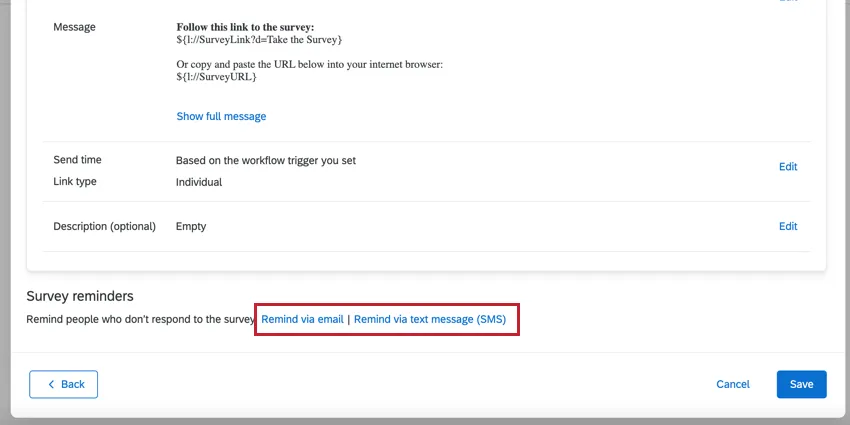This screenshot has height=425, width=850.
Task: Click the Save button
Action: [x=801, y=384]
